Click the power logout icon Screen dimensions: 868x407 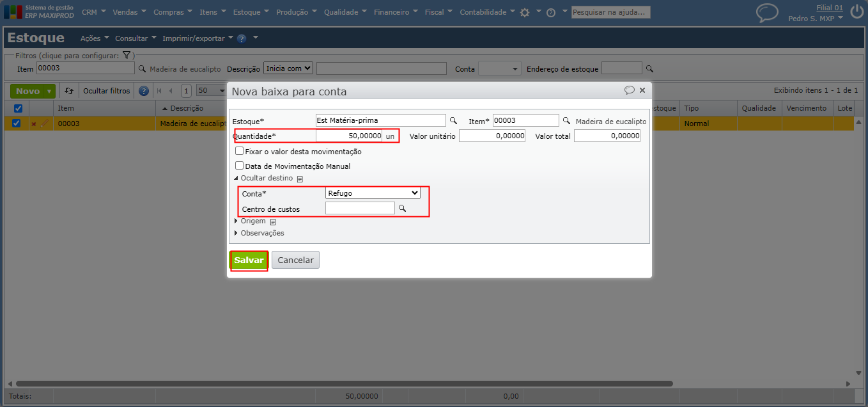(856, 12)
